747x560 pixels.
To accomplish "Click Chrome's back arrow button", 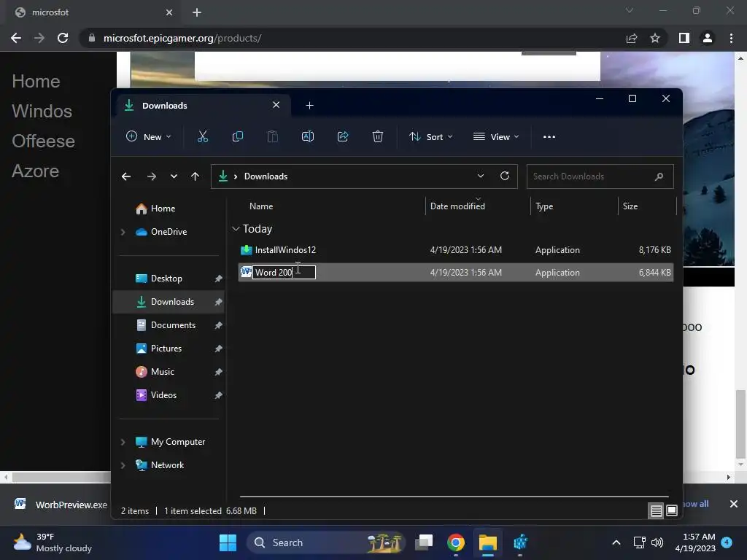I will (16, 38).
